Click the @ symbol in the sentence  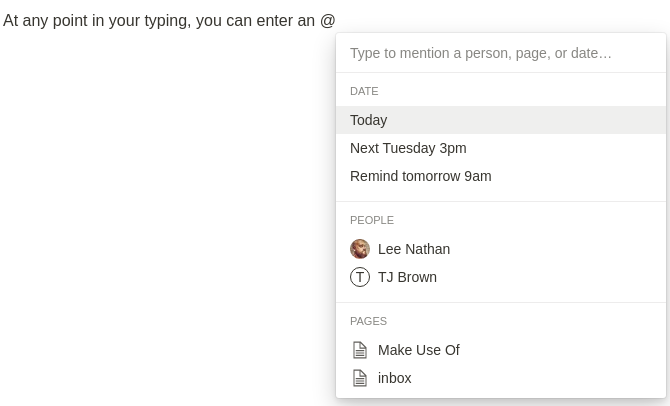tap(328, 21)
